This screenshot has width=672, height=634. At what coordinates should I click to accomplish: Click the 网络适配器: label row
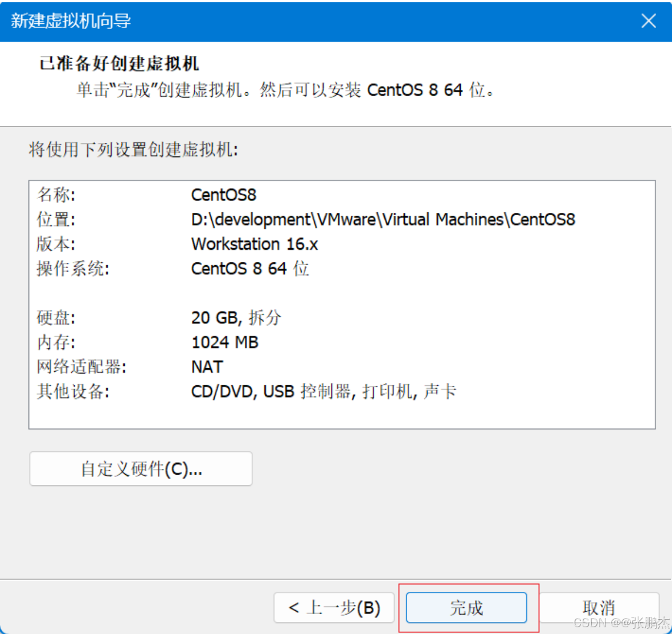click(x=81, y=367)
